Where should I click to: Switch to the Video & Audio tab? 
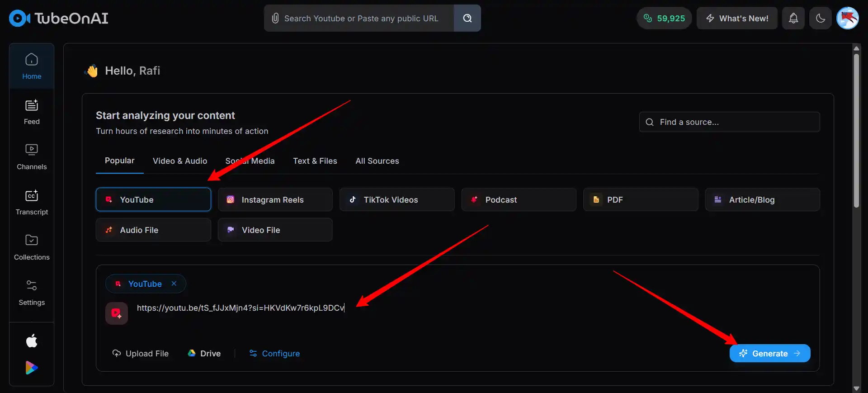point(180,161)
